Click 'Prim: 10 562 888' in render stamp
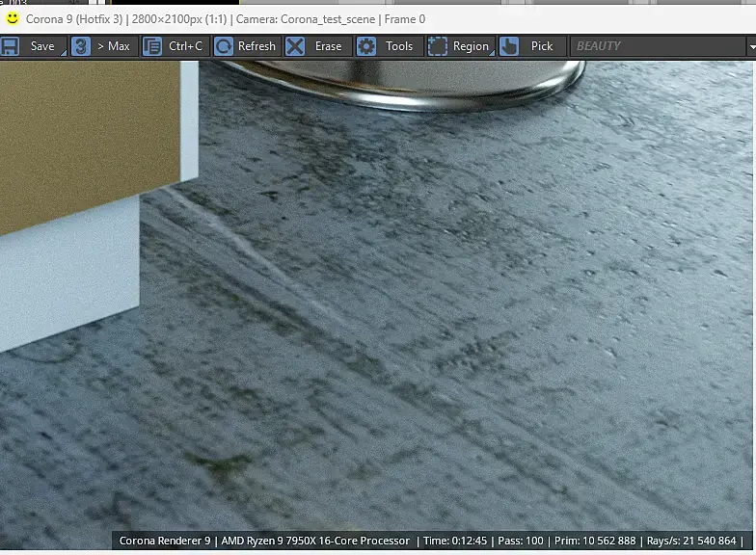Viewport: 756px width, 555px height. coord(595,542)
